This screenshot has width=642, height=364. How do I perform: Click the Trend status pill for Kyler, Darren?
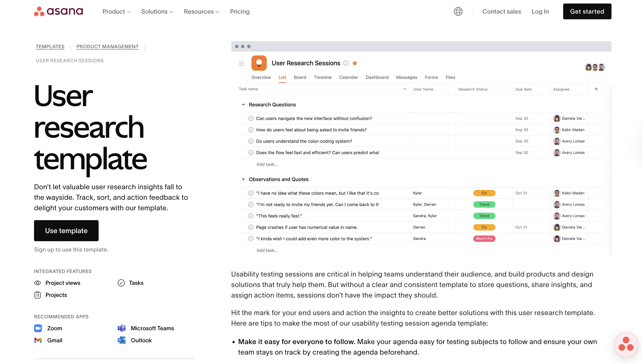(x=484, y=205)
